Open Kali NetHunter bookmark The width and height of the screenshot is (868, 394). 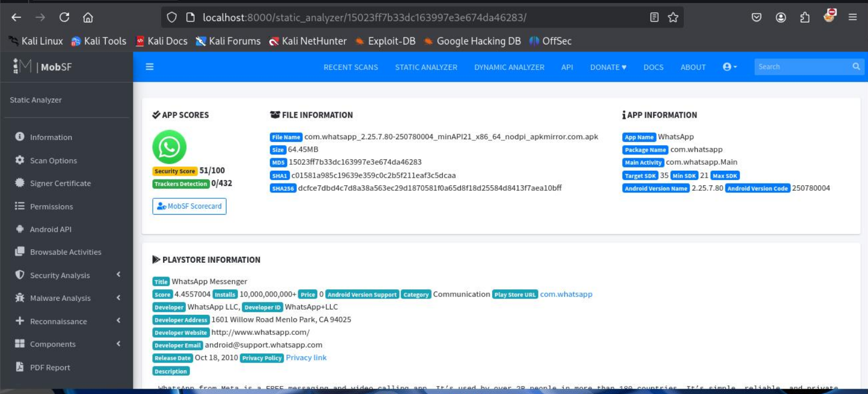(308, 41)
